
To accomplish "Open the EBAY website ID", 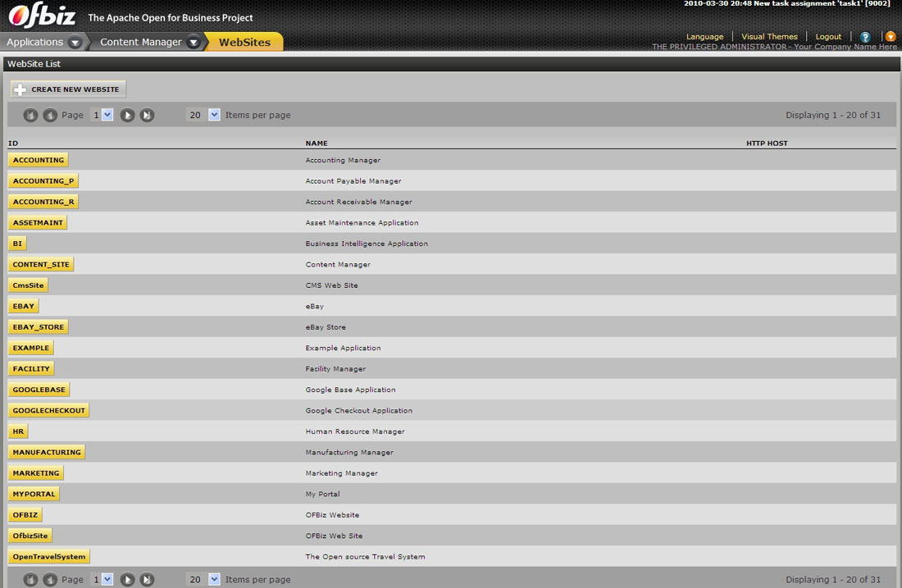I will click(24, 306).
